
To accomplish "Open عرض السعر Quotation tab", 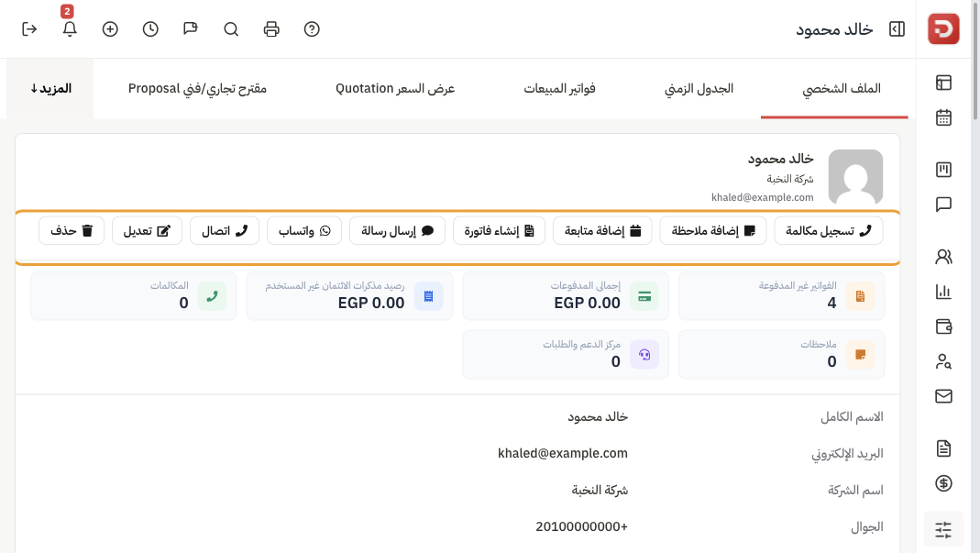I will pos(395,88).
